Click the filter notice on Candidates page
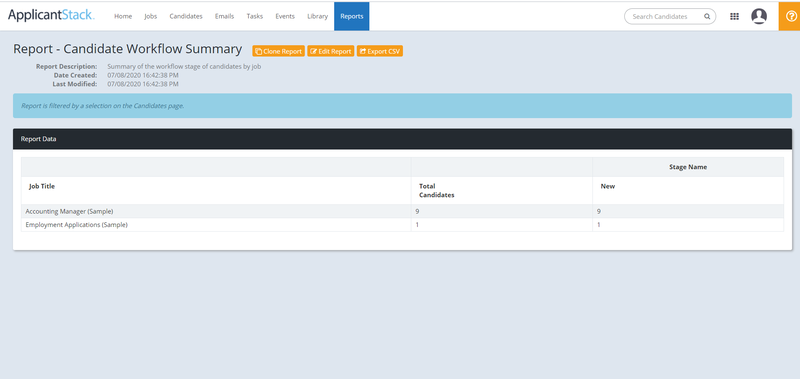This screenshot has width=800, height=379. click(x=402, y=106)
